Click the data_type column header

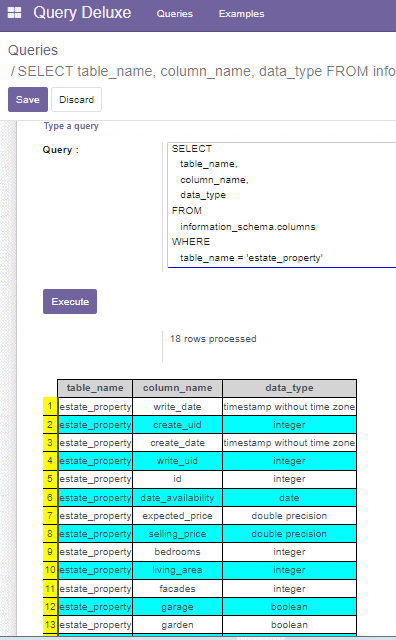tap(289, 388)
